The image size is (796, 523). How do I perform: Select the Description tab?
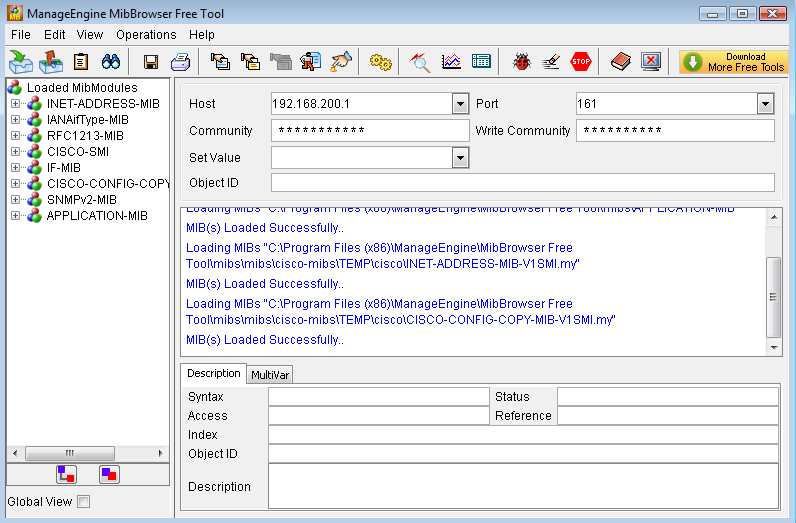point(214,373)
